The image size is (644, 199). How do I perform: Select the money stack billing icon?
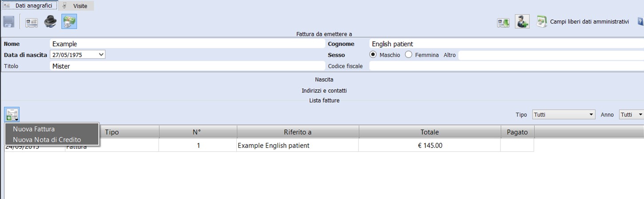click(69, 22)
